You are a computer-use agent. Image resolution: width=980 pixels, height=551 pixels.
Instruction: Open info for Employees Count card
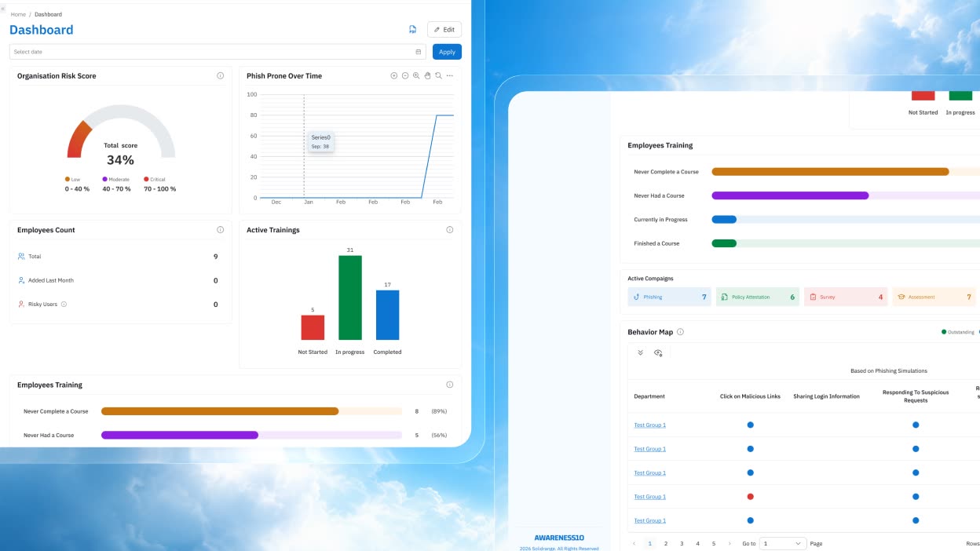(x=220, y=230)
